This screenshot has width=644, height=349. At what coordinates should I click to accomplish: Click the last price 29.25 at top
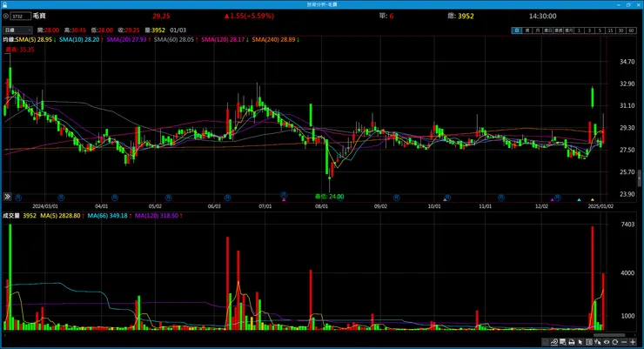pyautogui.click(x=161, y=16)
